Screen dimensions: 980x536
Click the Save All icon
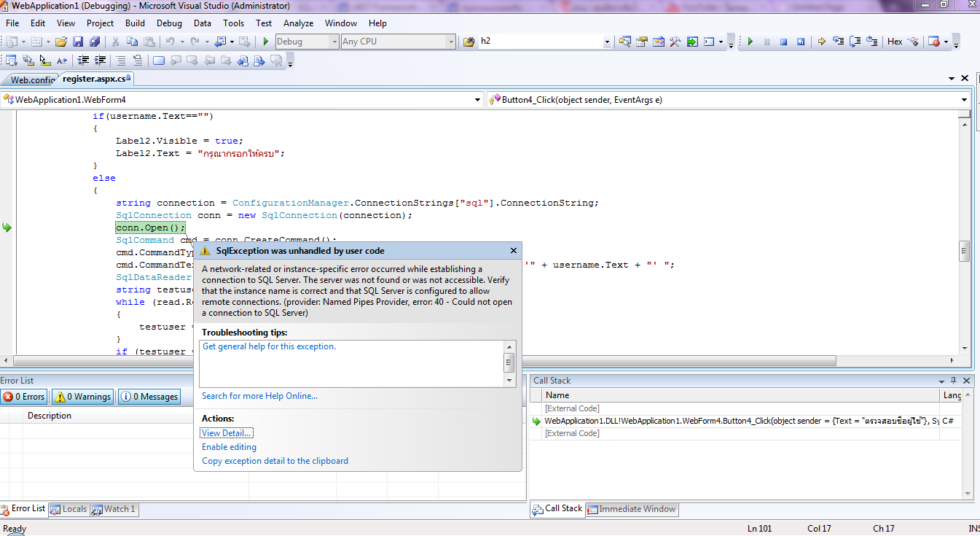click(94, 42)
